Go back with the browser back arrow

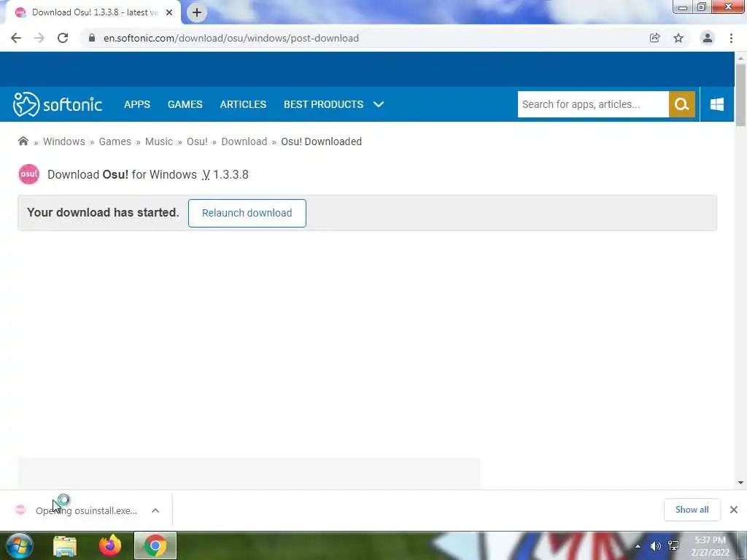coord(16,38)
